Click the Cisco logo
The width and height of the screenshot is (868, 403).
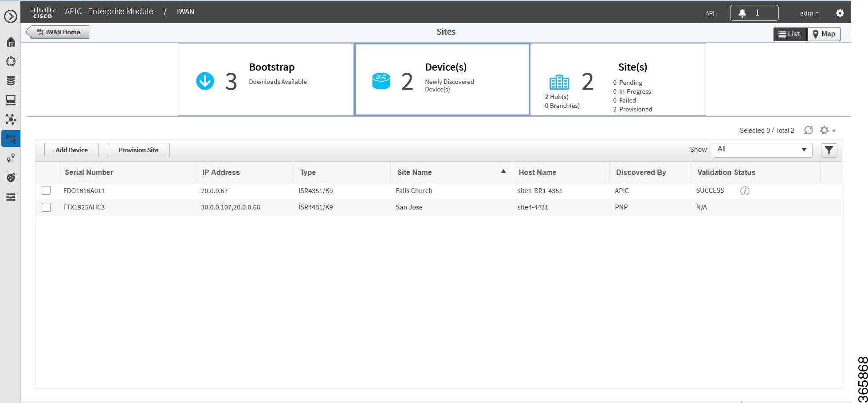point(43,12)
